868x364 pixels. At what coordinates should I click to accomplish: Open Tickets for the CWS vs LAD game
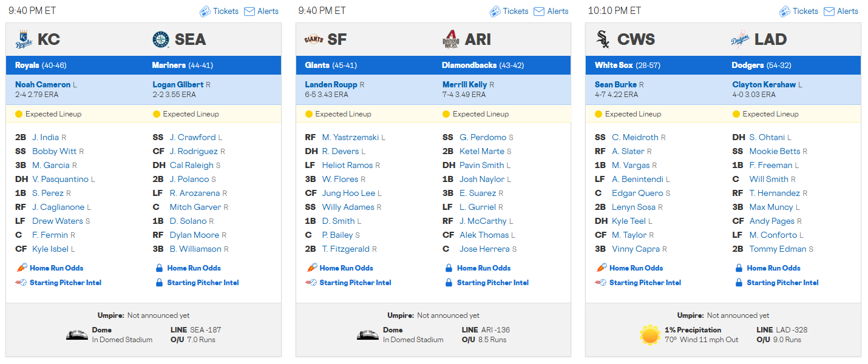(x=799, y=11)
